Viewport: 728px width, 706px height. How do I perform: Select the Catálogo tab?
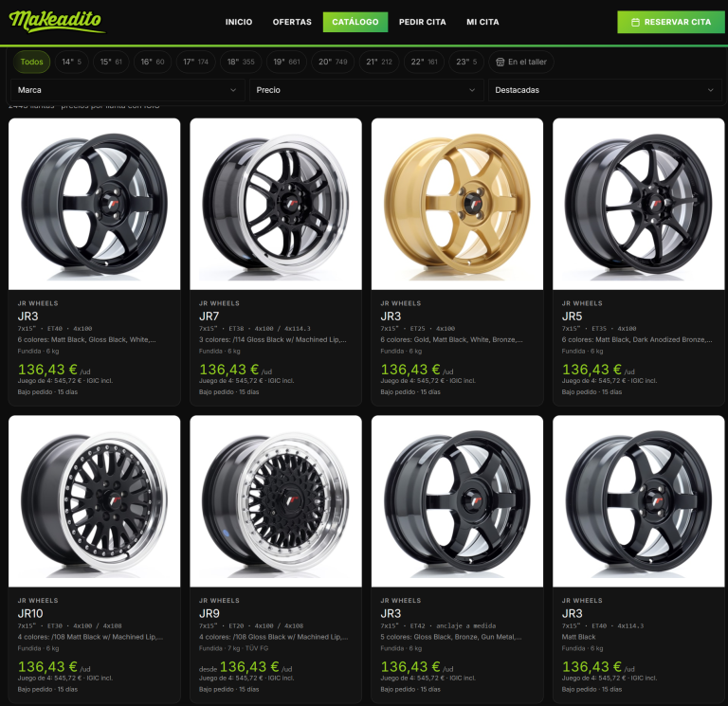[x=355, y=22]
